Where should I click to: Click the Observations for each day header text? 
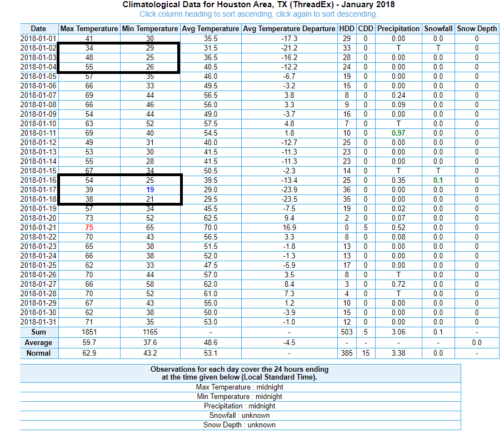tap(239, 373)
